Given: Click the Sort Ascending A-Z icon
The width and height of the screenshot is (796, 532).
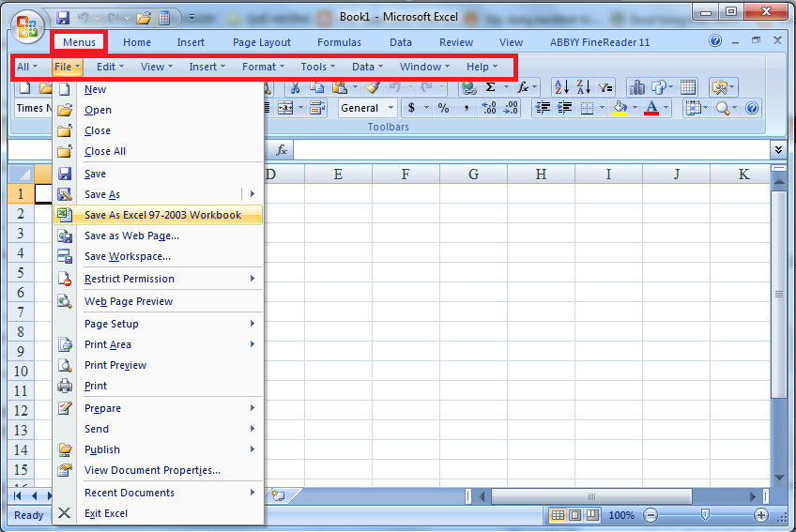Looking at the screenshot, I should (561, 87).
